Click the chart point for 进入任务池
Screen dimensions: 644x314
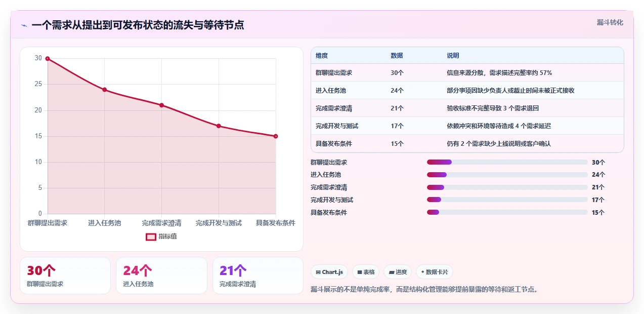(x=105, y=90)
